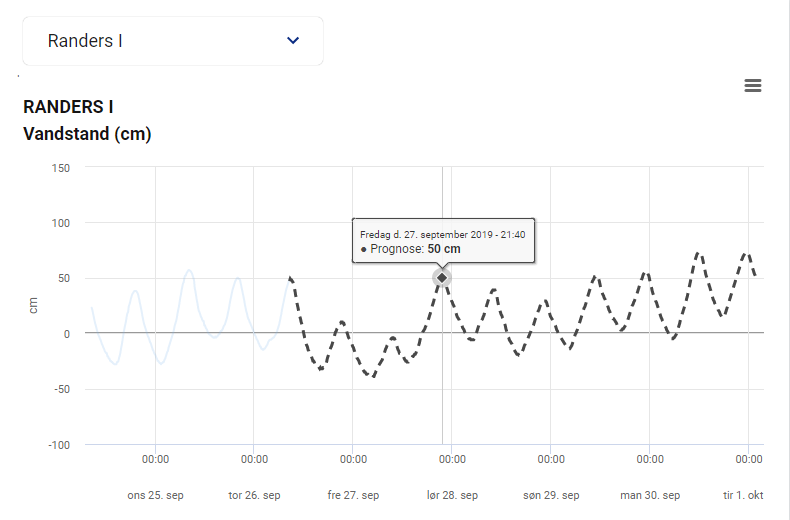The height and width of the screenshot is (520, 790).
Task: Select the søn 29. sep date label
Action: click(x=551, y=495)
